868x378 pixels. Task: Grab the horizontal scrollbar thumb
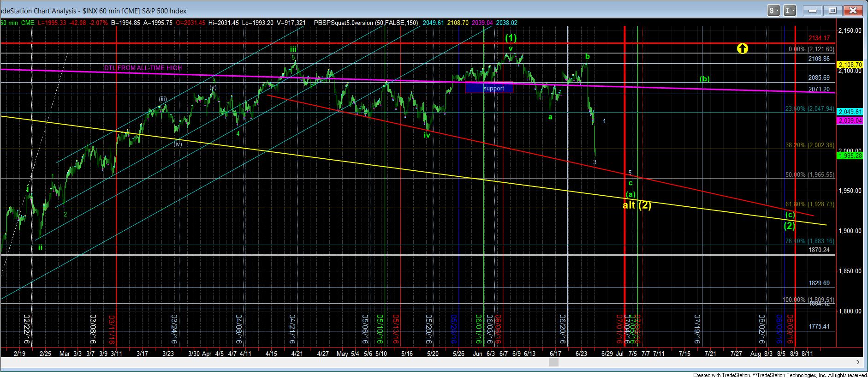click(x=554, y=363)
